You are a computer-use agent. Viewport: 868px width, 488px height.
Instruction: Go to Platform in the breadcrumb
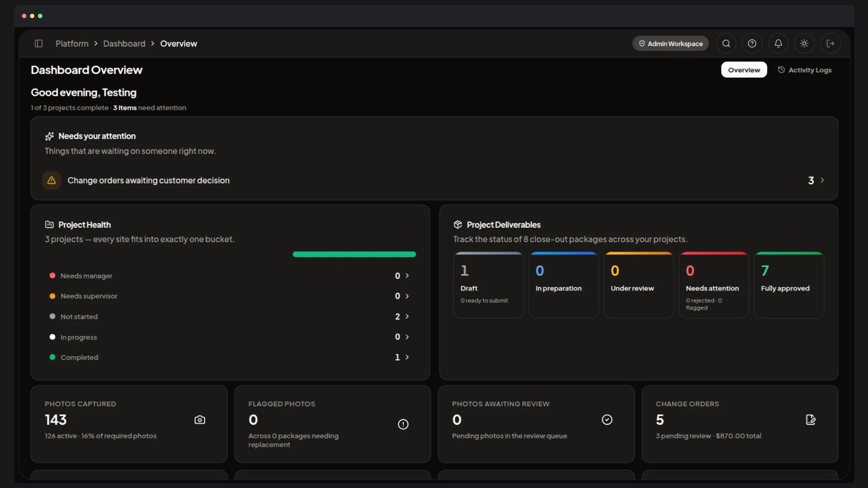[72, 43]
